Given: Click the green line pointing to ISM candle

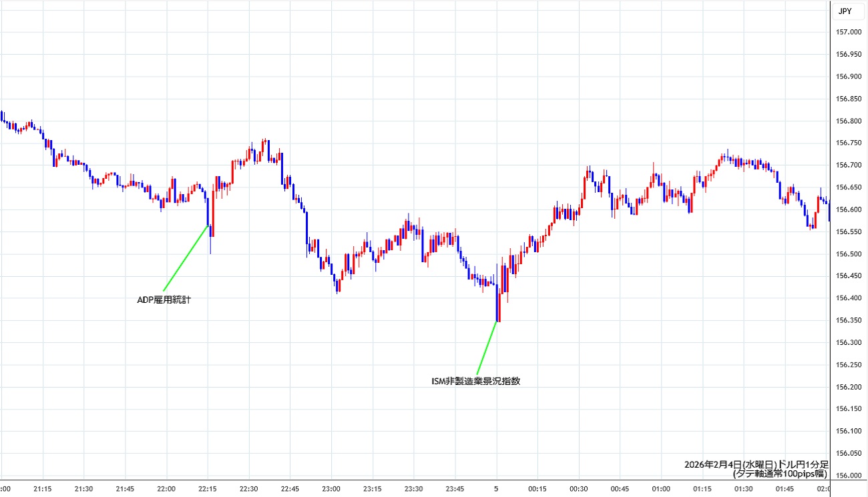Looking at the screenshot, I should point(486,349).
